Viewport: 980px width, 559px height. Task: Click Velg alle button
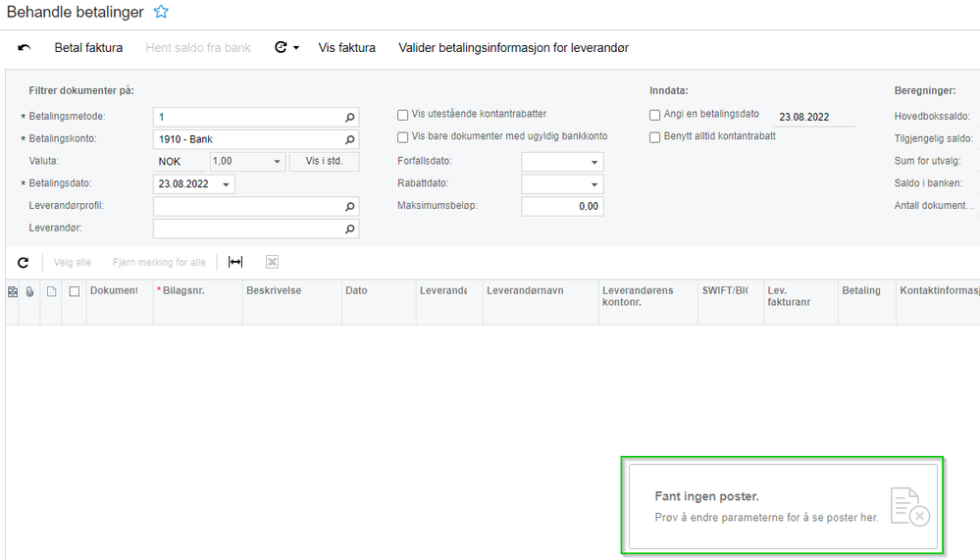click(x=73, y=262)
